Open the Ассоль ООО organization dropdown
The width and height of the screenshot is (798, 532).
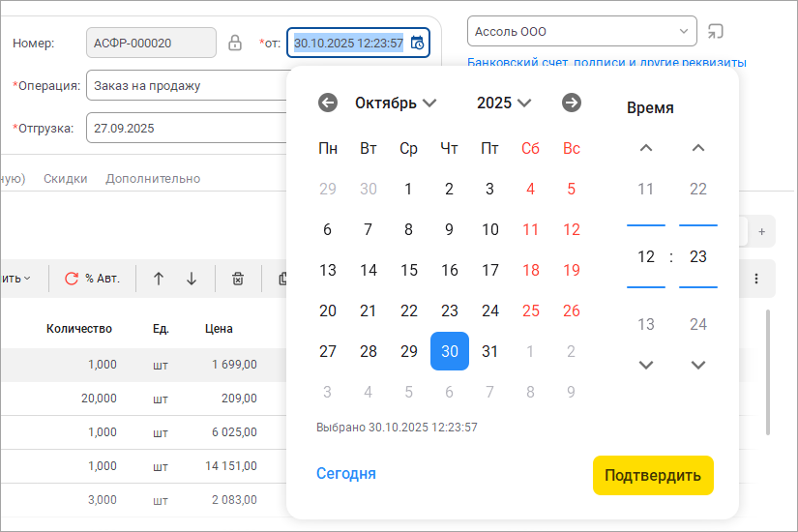685,31
